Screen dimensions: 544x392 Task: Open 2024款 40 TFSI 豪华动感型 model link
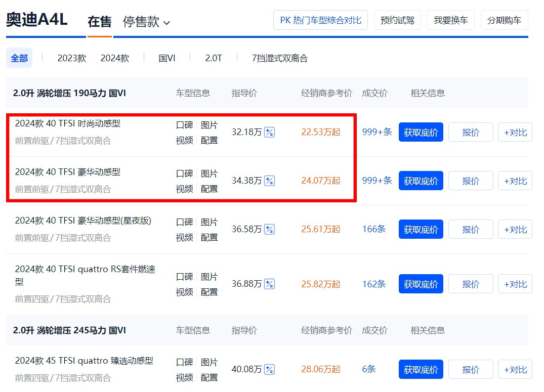click(x=68, y=172)
